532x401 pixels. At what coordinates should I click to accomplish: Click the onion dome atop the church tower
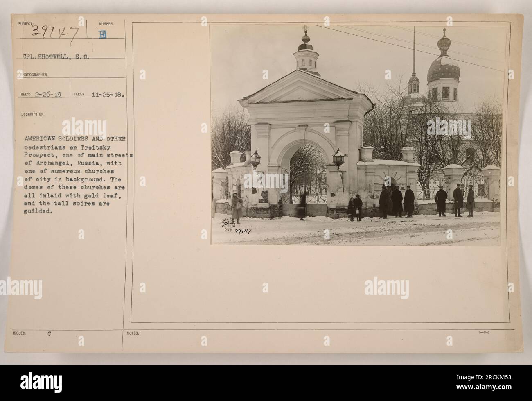pyautogui.click(x=444, y=66)
